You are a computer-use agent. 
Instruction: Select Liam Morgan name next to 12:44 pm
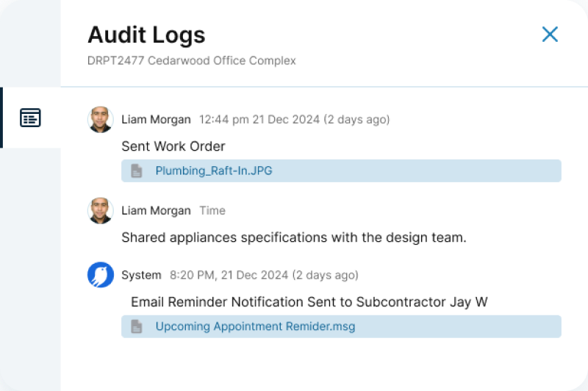(156, 119)
